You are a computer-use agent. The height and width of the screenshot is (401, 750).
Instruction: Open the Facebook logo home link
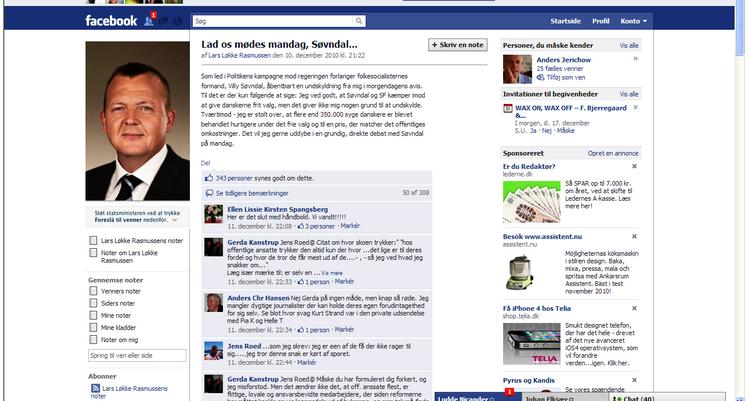pyautogui.click(x=111, y=21)
